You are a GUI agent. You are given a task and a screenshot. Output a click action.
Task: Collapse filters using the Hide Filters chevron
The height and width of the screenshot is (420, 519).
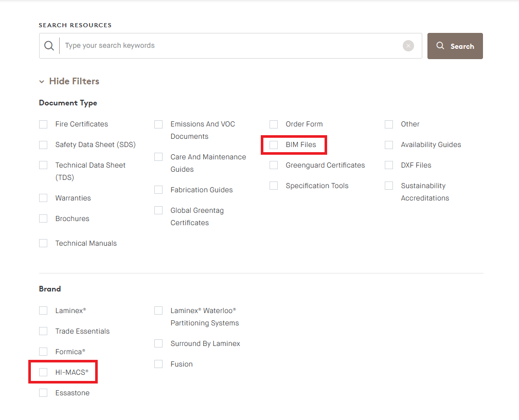pyautogui.click(x=42, y=81)
